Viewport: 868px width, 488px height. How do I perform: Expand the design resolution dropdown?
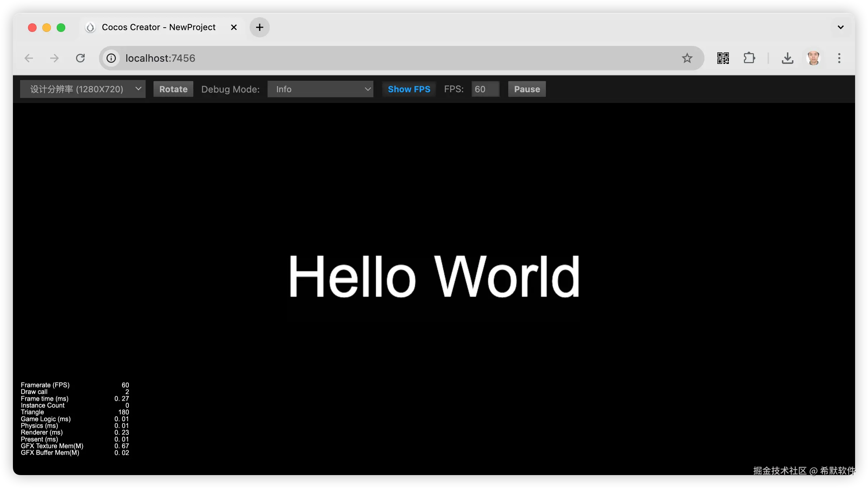[83, 89]
